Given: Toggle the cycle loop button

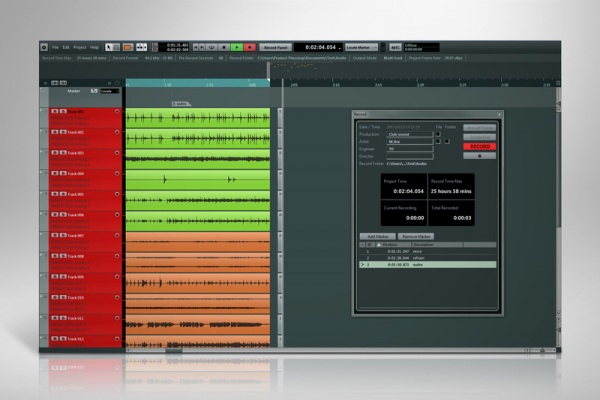Looking at the screenshot, I should pyautogui.click(x=211, y=47).
